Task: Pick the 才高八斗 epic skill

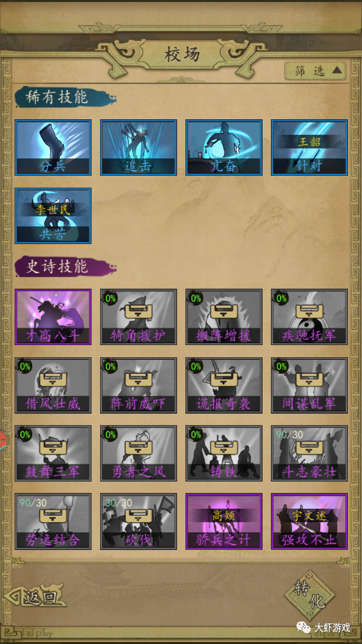Action: pos(53,317)
